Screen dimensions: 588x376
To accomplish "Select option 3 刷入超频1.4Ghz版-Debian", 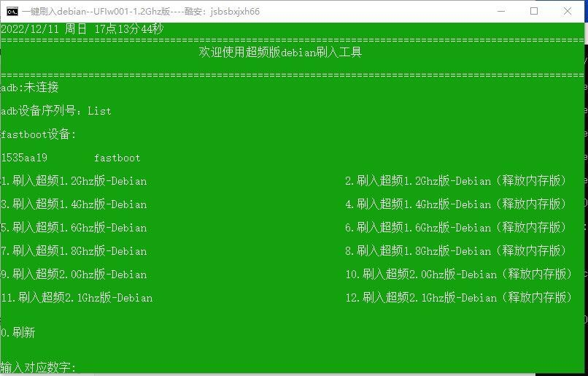I will tap(74, 204).
